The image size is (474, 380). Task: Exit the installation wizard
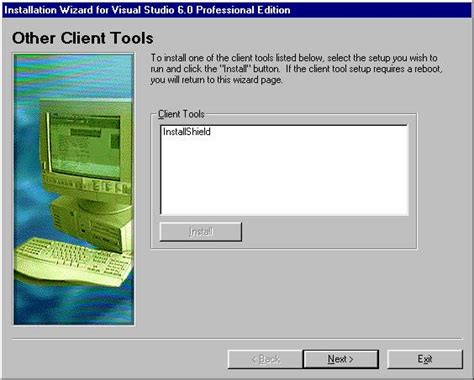(x=425, y=359)
